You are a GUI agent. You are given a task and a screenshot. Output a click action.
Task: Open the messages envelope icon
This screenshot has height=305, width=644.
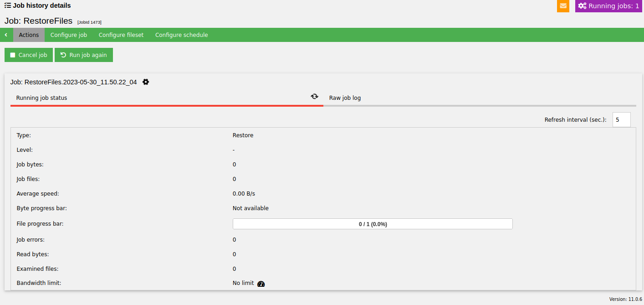point(563,6)
